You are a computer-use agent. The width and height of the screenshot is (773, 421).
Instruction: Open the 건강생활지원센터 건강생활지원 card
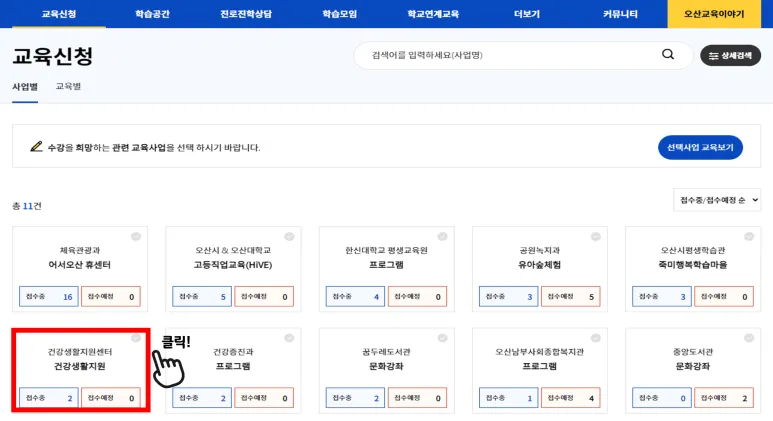coord(80,360)
